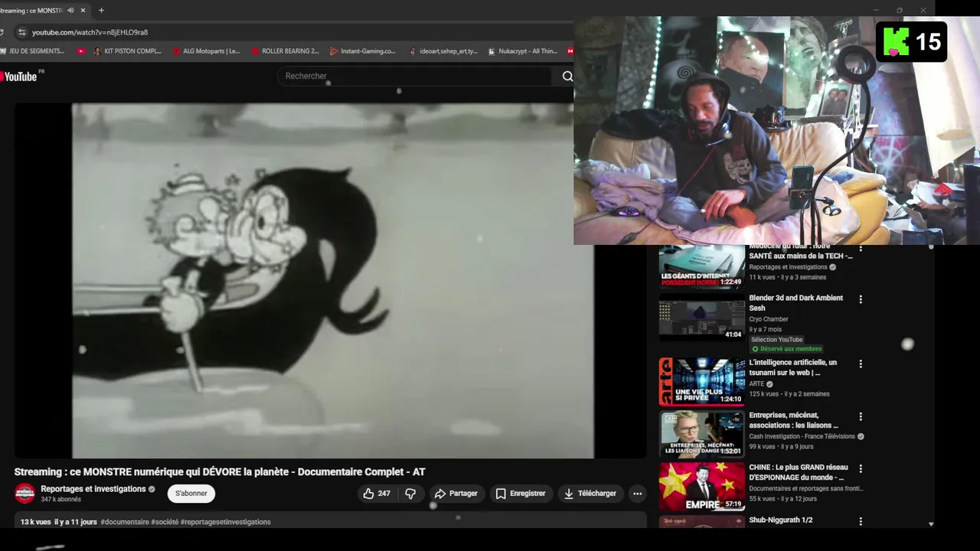The height and width of the screenshot is (551, 980).
Task: Click the Enregistrer button
Action: [x=521, y=494]
